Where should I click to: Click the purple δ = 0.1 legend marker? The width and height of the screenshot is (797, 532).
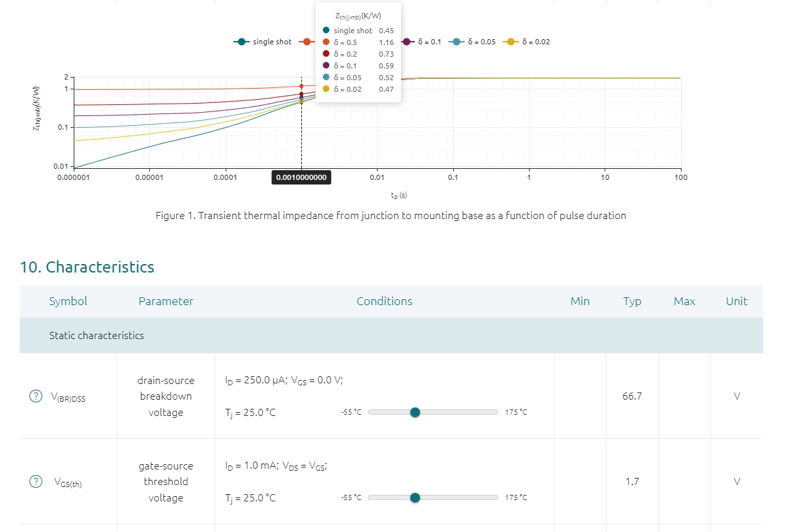coord(408,42)
